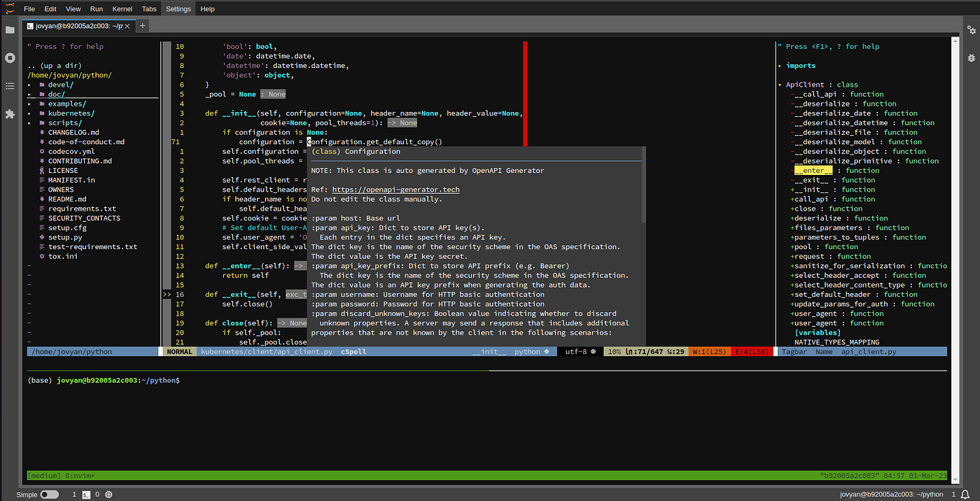Image resolution: width=980 pixels, height=501 pixels.
Task: Show the Table of Contents panel
Action: 10,86
